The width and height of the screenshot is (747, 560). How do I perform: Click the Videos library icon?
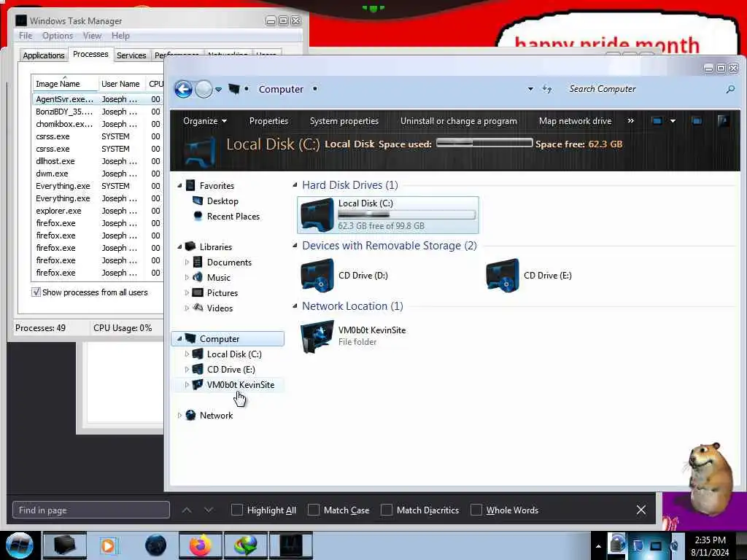(x=198, y=308)
